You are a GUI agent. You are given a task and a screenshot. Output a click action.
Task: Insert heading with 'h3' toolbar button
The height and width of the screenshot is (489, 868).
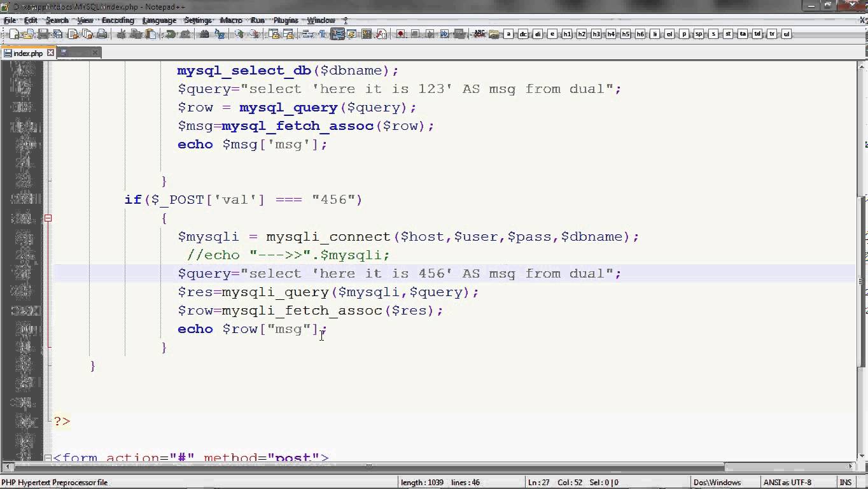[596, 34]
